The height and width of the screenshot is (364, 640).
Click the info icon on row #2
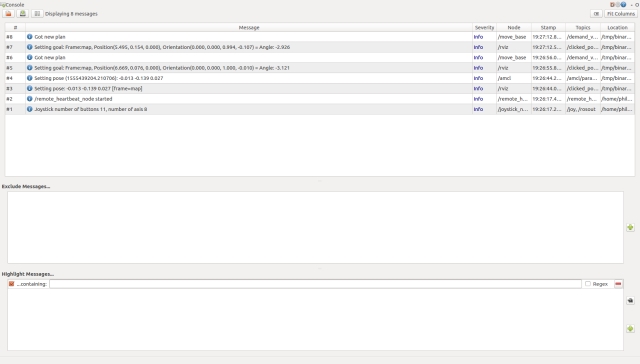pyautogui.click(x=29, y=99)
